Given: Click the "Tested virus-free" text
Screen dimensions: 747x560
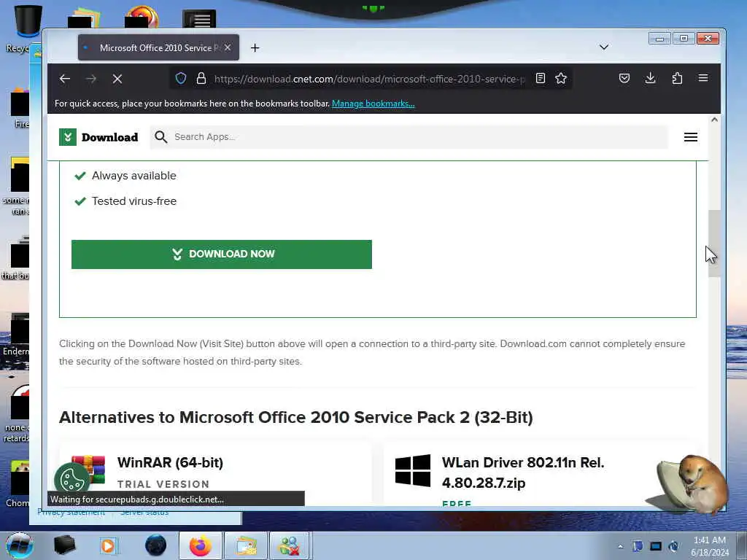Looking at the screenshot, I should click(134, 201).
